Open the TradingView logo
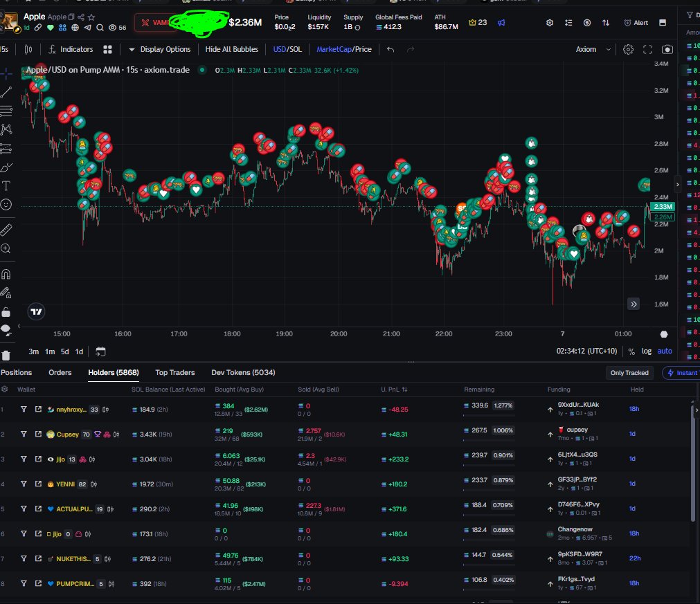The width and height of the screenshot is (700, 604). click(x=36, y=312)
